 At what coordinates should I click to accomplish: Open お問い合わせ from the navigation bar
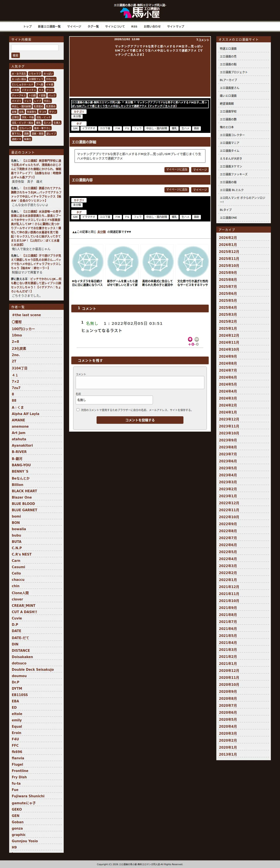pos(152,26)
